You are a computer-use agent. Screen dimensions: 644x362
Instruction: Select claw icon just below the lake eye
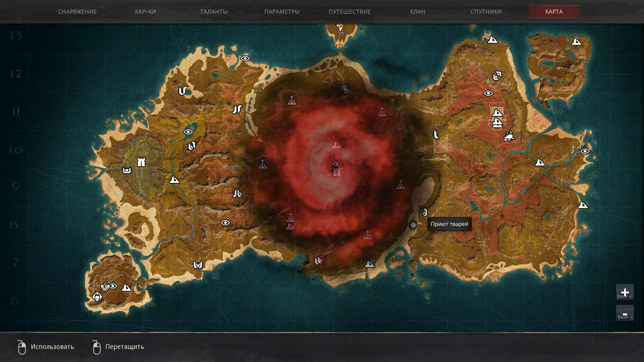192,145
